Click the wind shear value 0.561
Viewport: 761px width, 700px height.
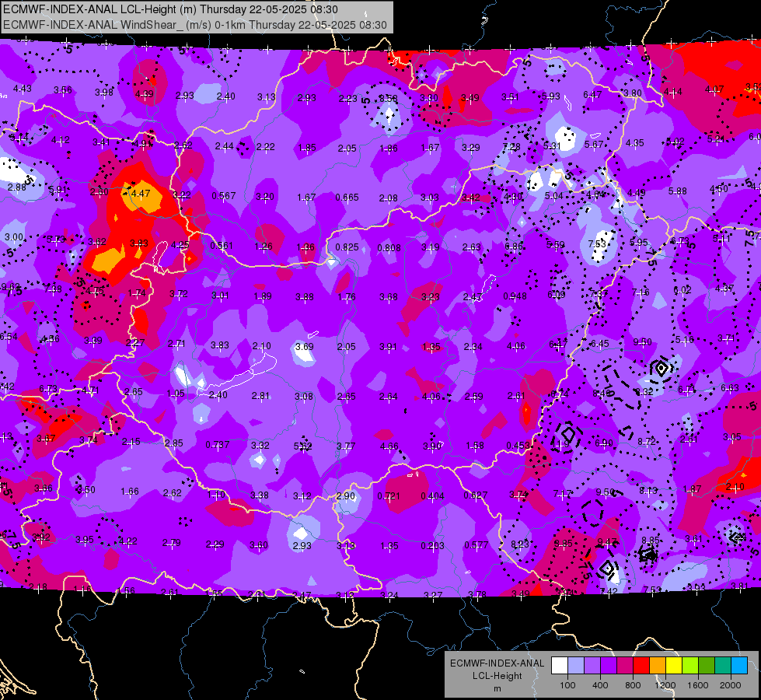pos(222,245)
